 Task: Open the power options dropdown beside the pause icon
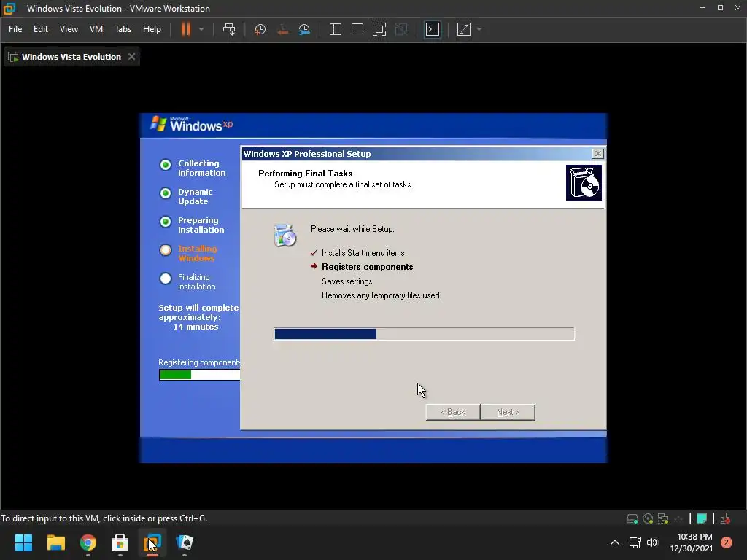201,29
